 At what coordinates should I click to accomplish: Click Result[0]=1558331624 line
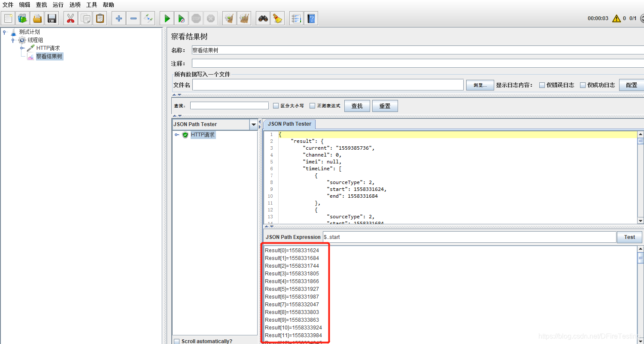point(292,250)
